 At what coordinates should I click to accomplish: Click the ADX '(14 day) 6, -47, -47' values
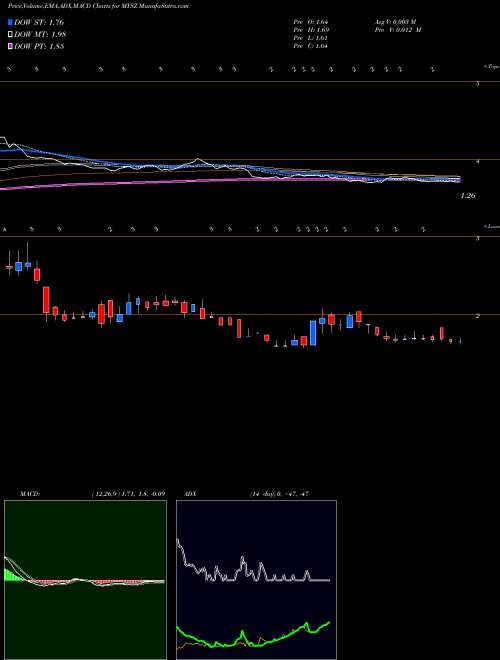coord(279,494)
